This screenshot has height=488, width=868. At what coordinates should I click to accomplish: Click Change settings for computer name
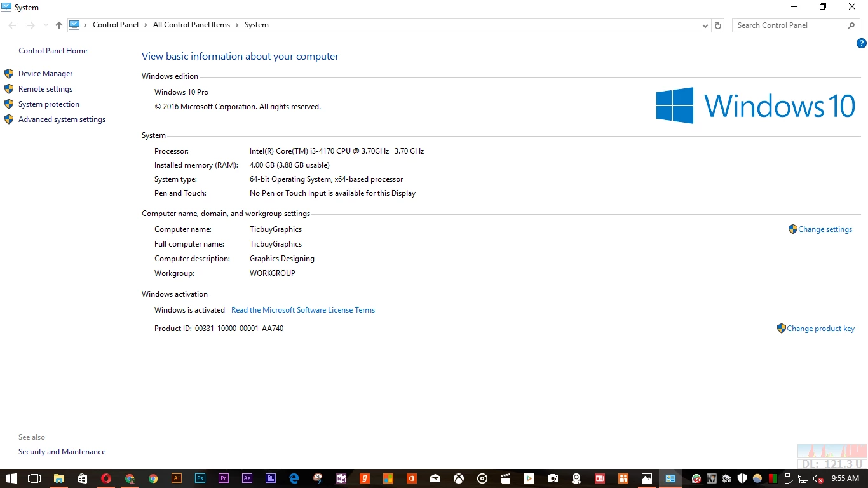tap(825, 229)
